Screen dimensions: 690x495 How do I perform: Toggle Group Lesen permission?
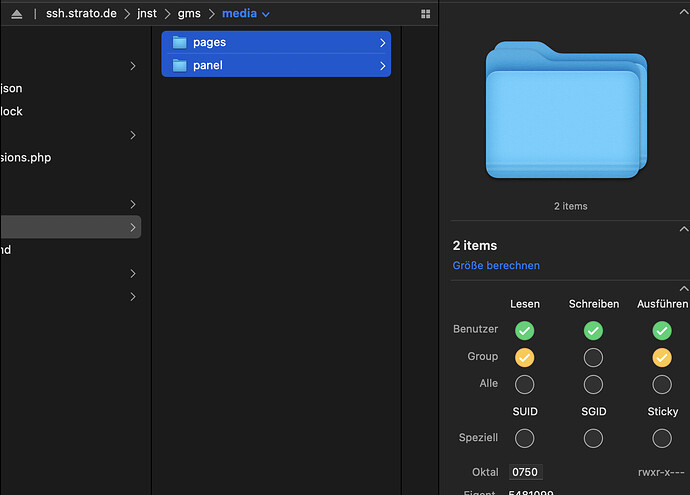[525, 358]
